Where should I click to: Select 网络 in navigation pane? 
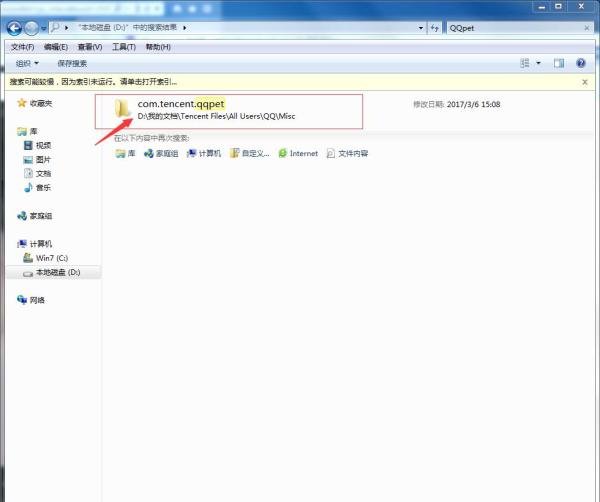point(37,300)
